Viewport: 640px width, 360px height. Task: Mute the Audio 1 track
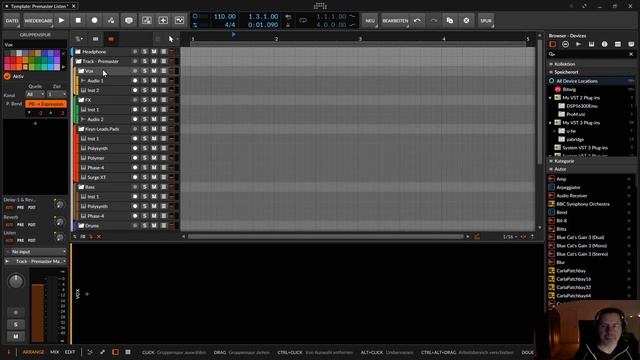point(154,81)
